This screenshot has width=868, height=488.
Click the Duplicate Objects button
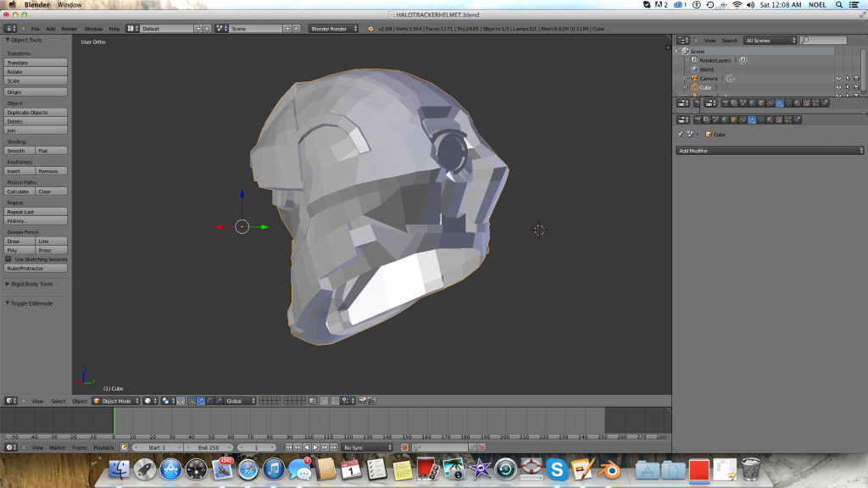36,113
